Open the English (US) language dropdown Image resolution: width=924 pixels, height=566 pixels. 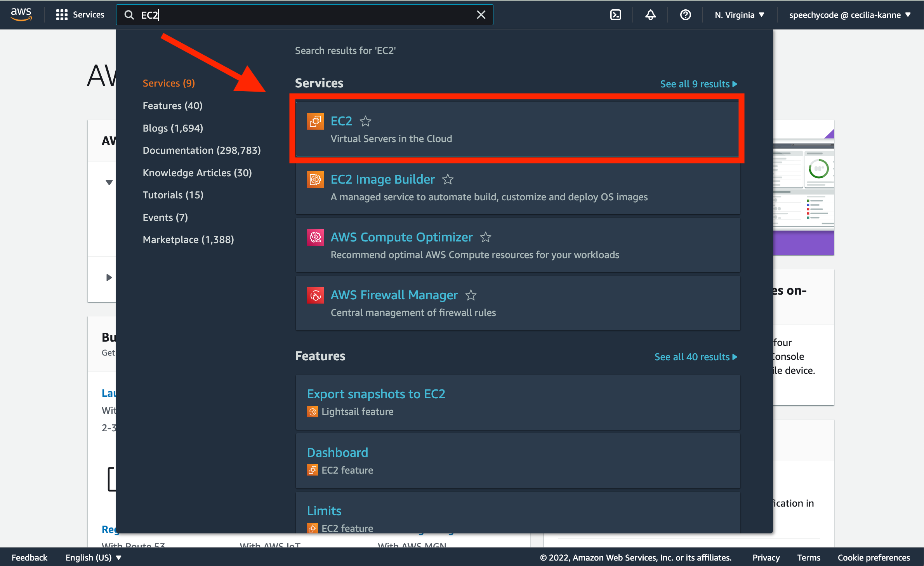(94, 557)
